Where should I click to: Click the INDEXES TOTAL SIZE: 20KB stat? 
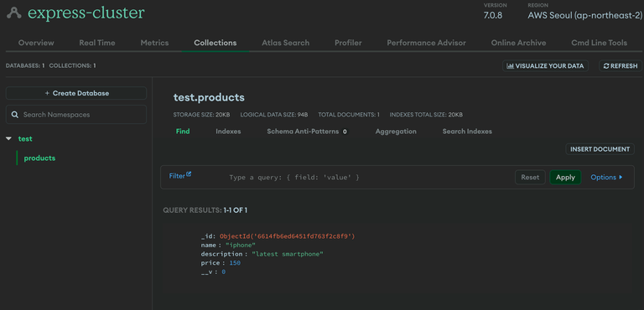tap(426, 115)
